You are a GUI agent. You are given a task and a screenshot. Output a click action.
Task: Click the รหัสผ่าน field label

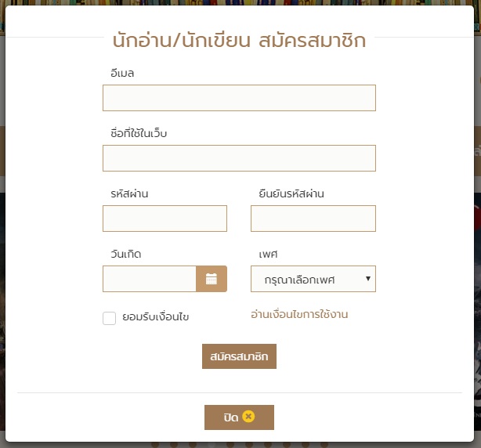tap(130, 193)
